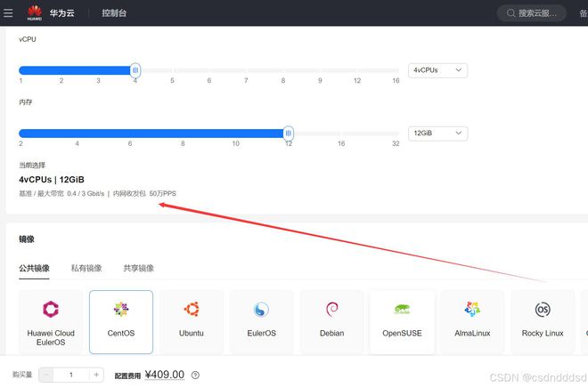
Task: Click the Ubuntu label text
Action: point(192,333)
